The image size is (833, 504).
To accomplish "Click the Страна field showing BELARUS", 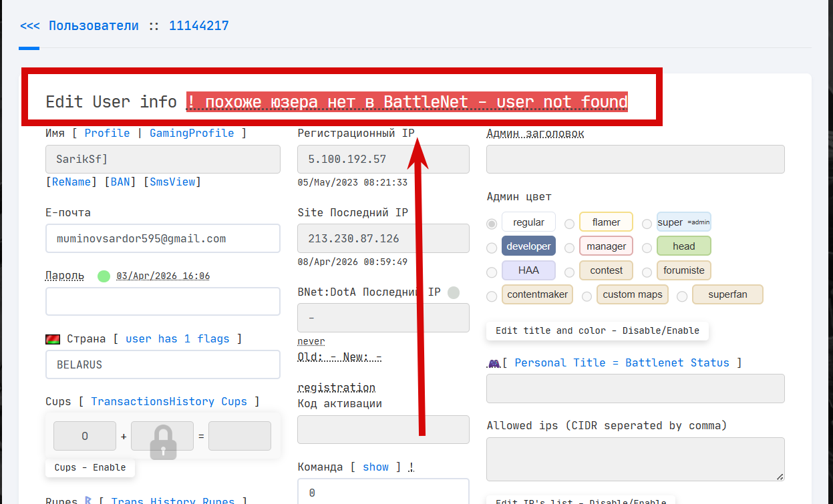I will pos(163,364).
